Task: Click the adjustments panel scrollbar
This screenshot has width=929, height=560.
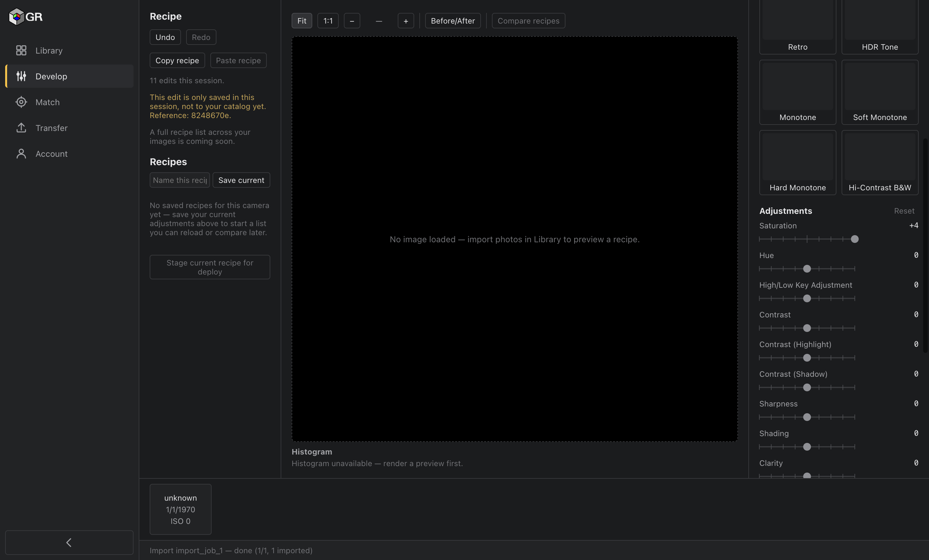Action: [x=925, y=245]
